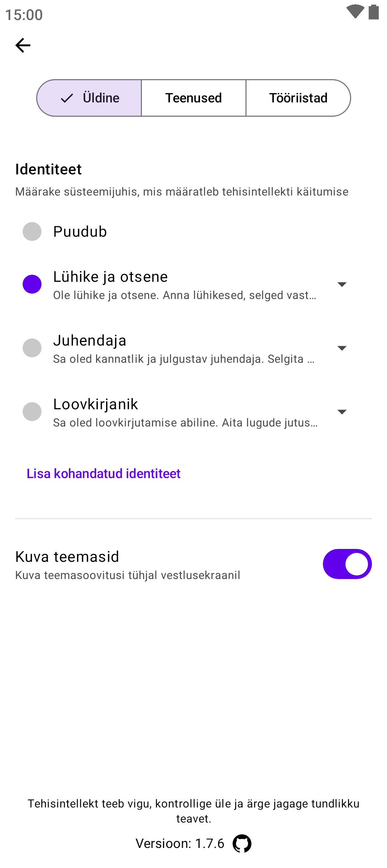Screen dimensions: 387x868
Task: Tap the Juhendaja title label
Action: (x=90, y=341)
